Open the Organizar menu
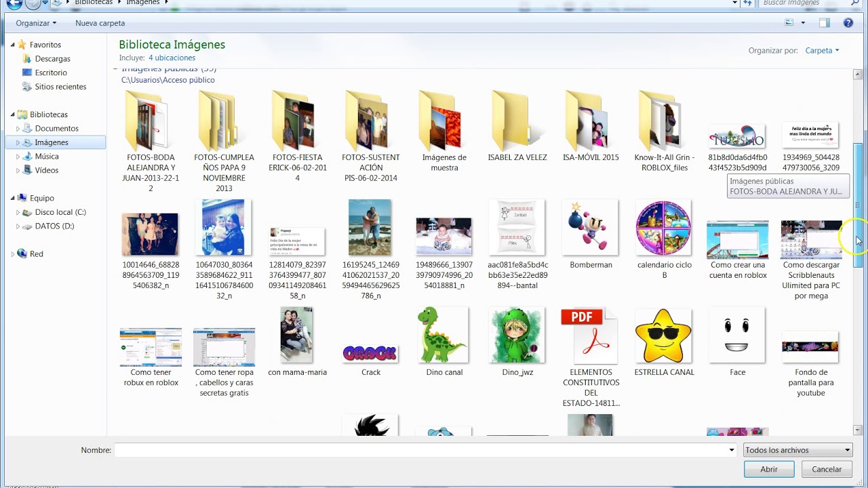This screenshot has width=868, height=488. coord(36,23)
